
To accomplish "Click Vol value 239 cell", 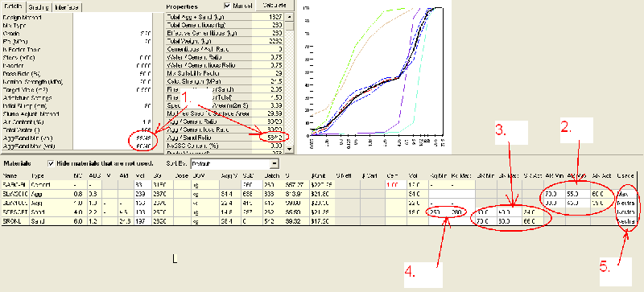I will click(x=142, y=193).
